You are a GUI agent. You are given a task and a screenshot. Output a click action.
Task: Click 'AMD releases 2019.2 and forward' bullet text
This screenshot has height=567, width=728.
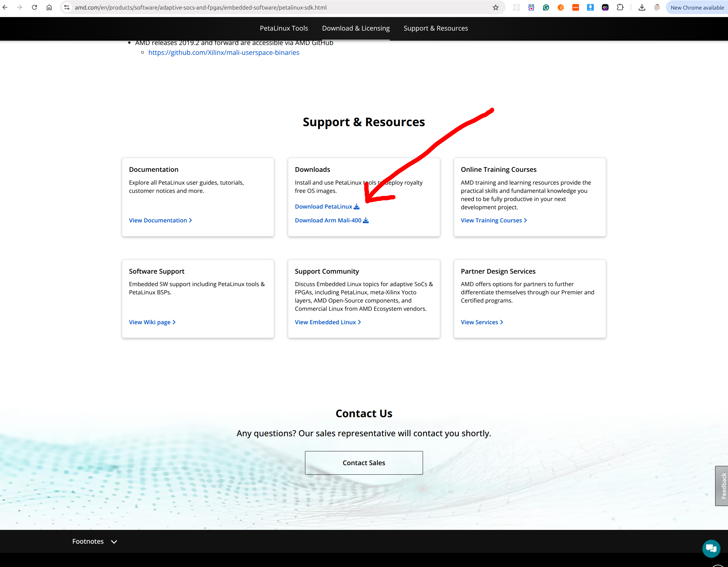(234, 43)
